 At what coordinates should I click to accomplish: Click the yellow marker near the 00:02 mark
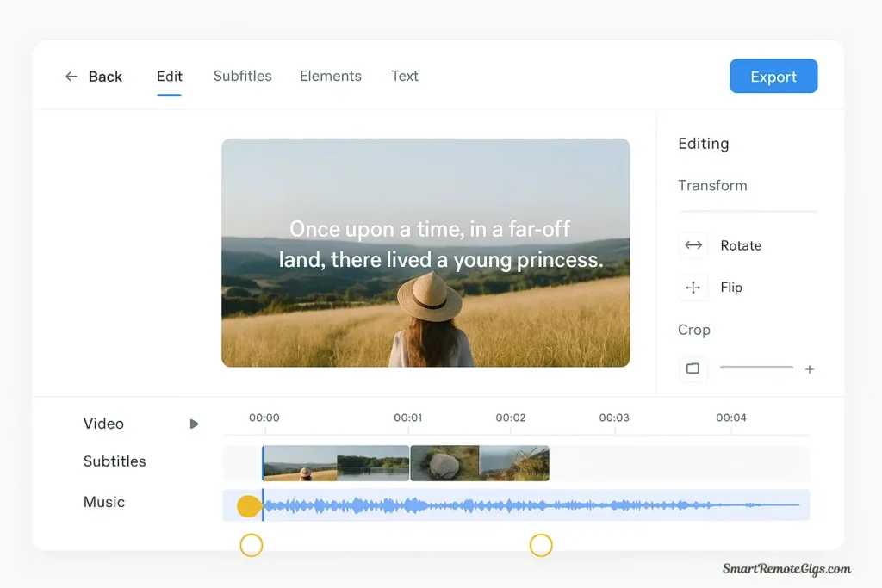(x=541, y=544)
